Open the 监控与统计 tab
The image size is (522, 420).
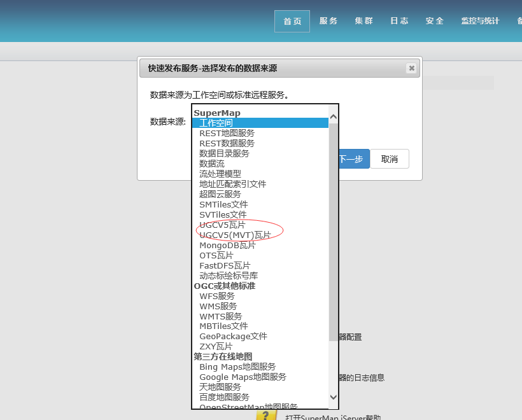[480, 21]
